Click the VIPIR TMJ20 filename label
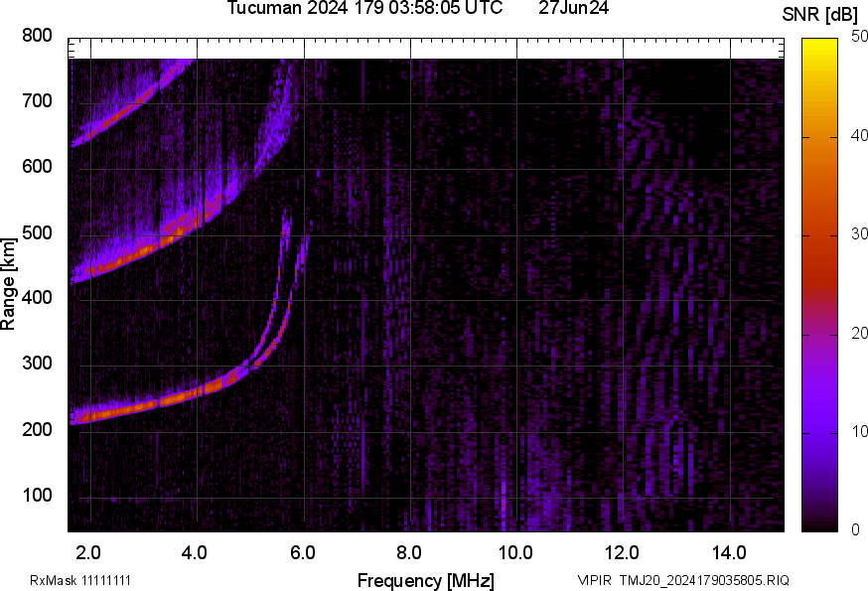 pyautogui.click(x=682, y=580)
